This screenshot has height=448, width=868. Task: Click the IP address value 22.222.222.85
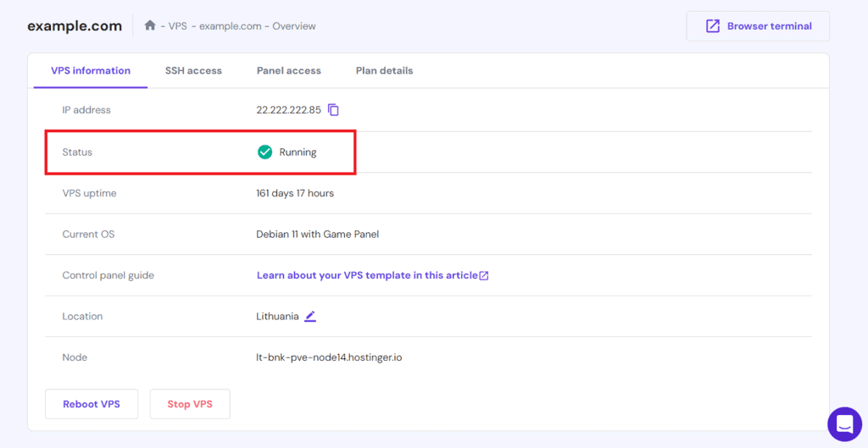tap(288, 110)
